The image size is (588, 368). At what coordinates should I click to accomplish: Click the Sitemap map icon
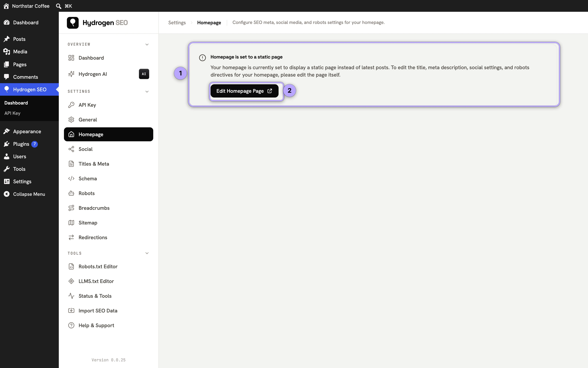click(71, 223)
